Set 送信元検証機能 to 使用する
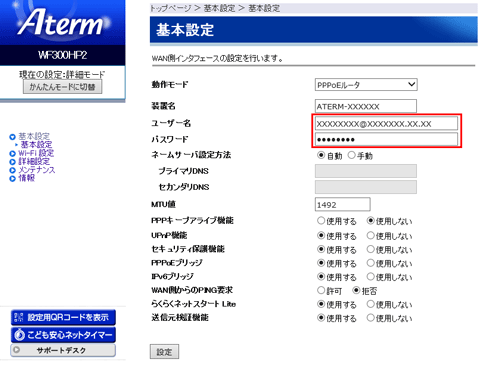Viewport: 500px width, 367px height. coord(321,318)
